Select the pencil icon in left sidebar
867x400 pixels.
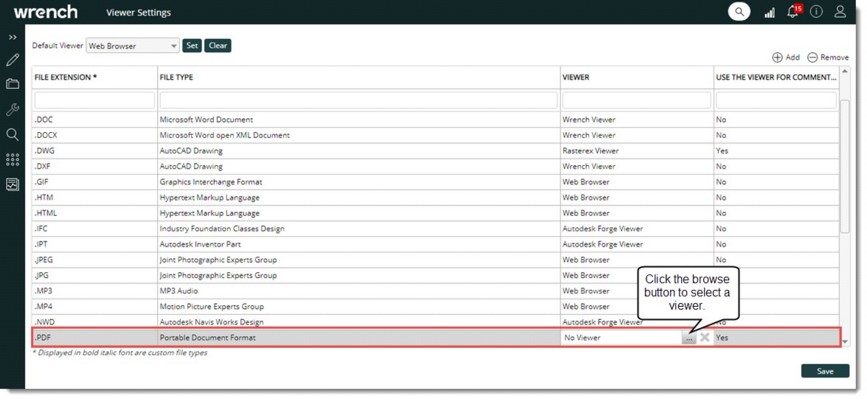(x=12, y=61)
